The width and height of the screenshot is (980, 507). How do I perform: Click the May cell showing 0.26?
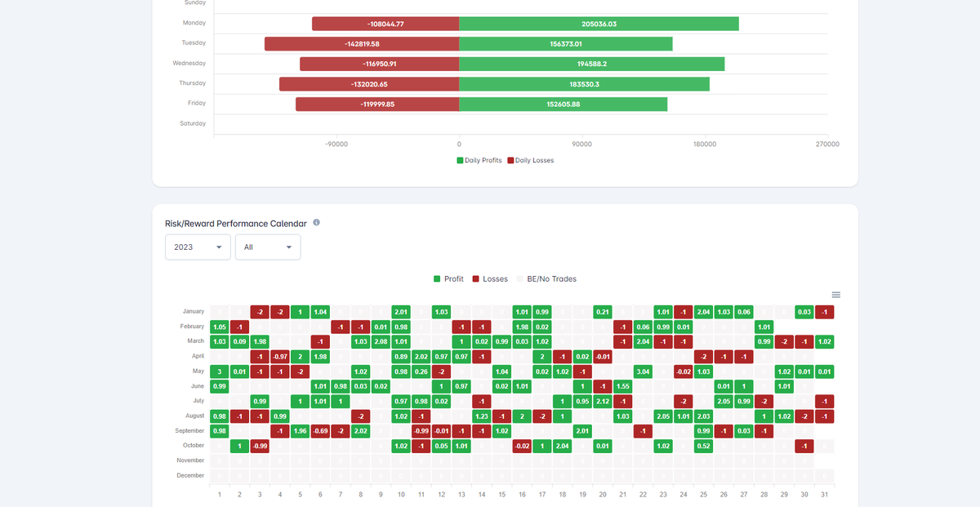pos(421,371)
